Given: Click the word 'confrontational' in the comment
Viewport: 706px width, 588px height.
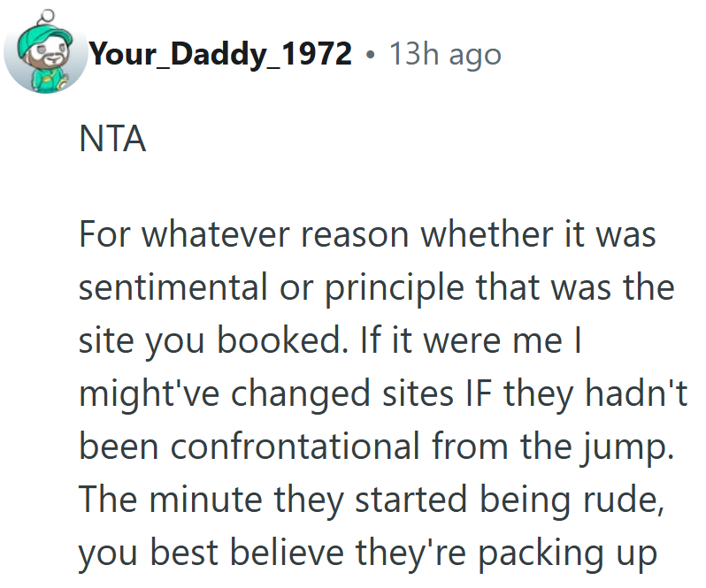Looking at the screenshot, I should [x=294, y=447].
